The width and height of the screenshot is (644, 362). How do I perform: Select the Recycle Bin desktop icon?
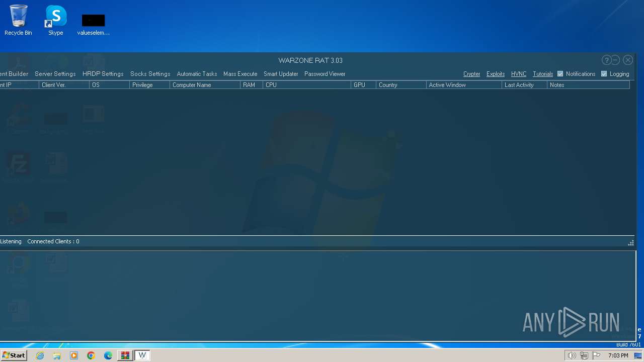click(18, 20)
